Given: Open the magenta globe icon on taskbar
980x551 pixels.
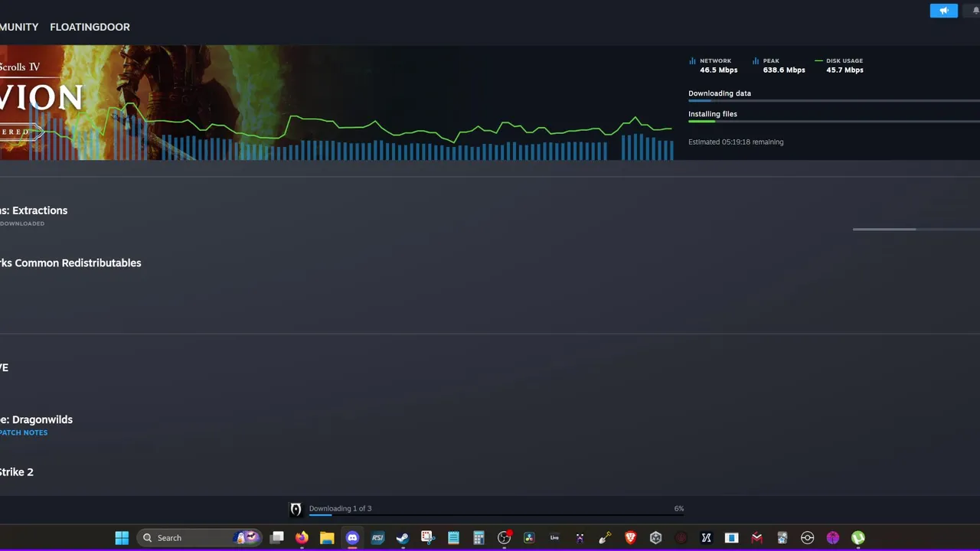Looking at the screenshot, I should click(832, 538).
